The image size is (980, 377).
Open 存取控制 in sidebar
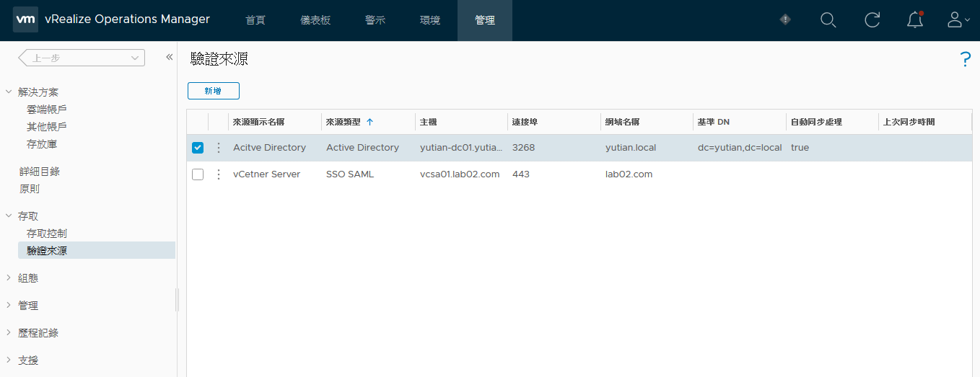tap(47, 234)
